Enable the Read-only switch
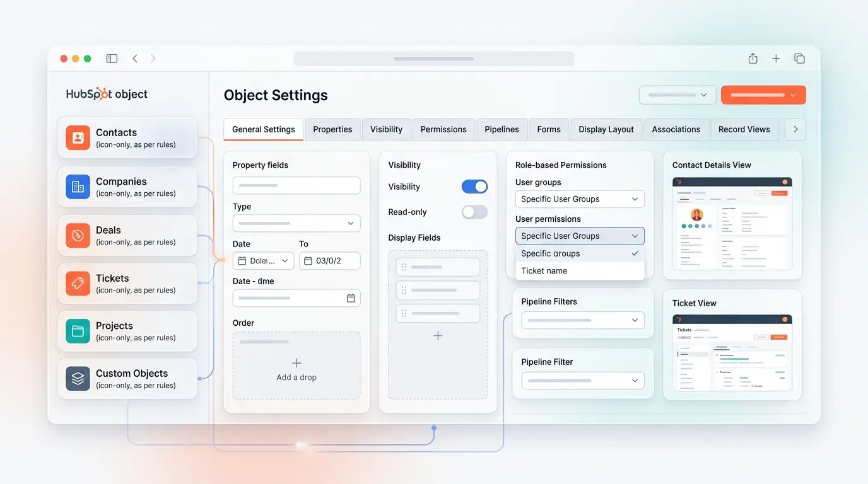868x484 pixels. [474, 212]
